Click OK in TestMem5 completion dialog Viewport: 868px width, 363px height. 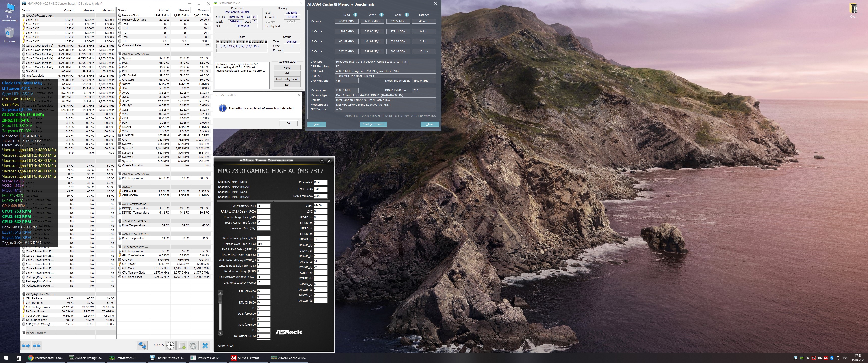pos(288,123)
